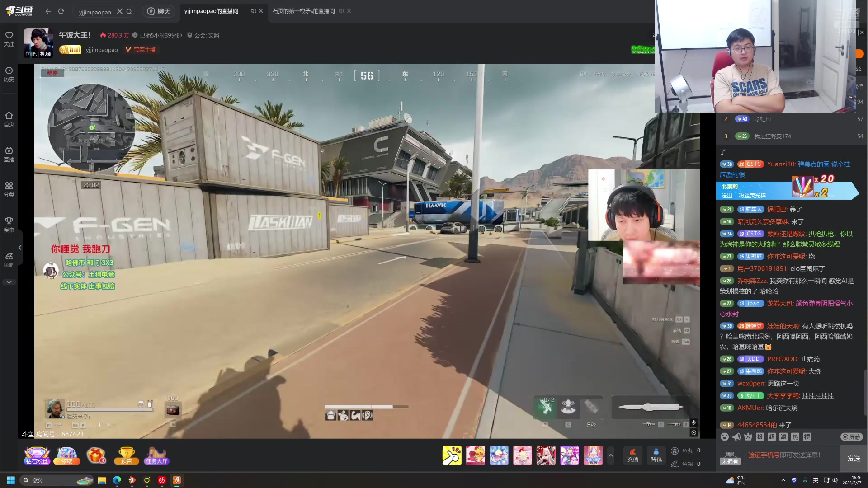
Task: Go to 首页 home in the sidebar
Action: [x=9, y=119]
